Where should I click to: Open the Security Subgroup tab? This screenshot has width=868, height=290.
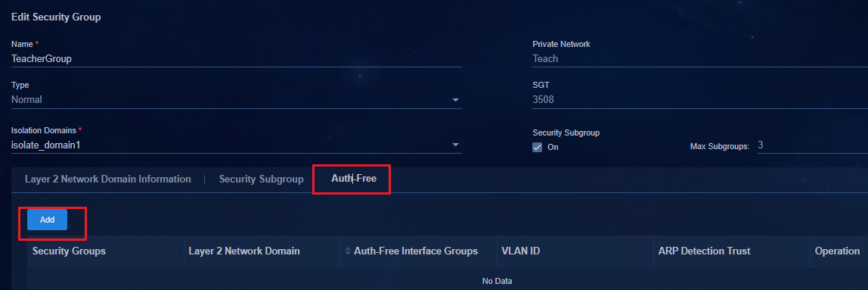tap(262, 179)
